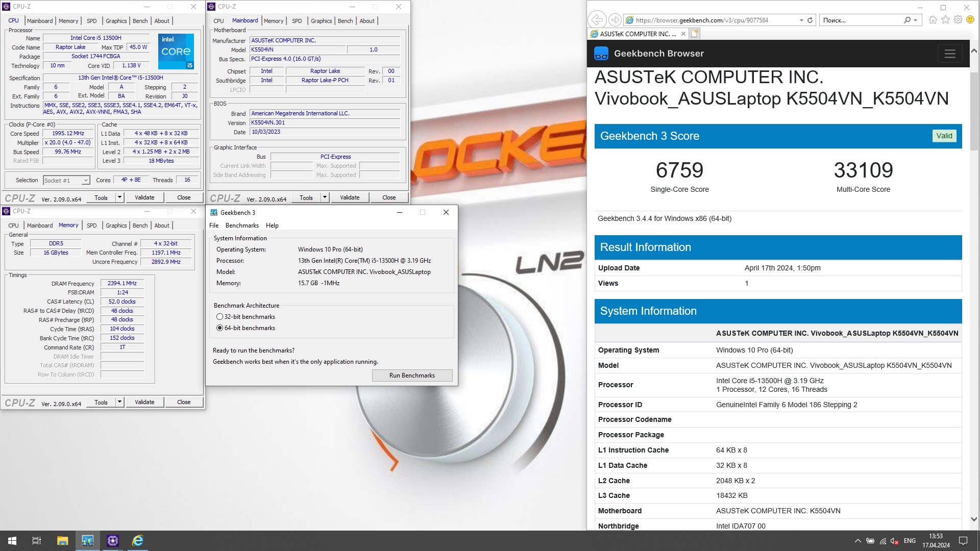Open the Geekbench 3 File menu
This screenshot has height=551, width=980.
point(214,226)
